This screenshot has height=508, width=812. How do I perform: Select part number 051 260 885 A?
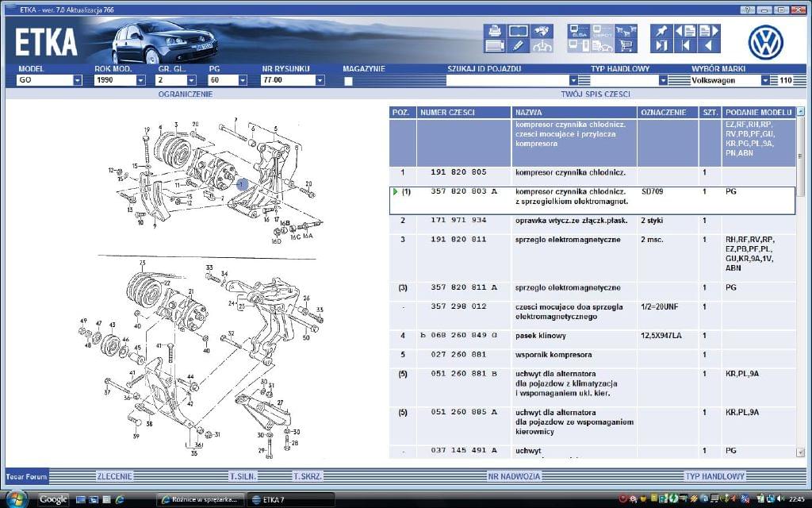pyautogui.click(x=463, y=412)
